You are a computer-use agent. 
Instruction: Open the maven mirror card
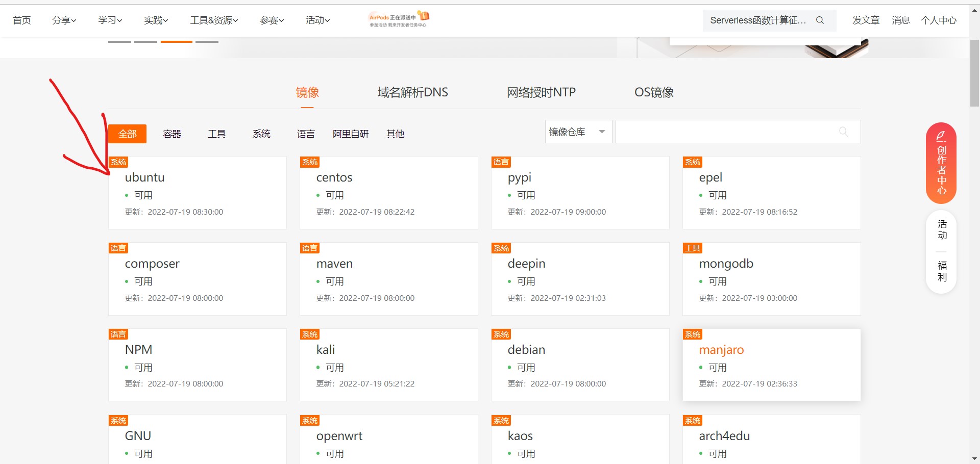389,279
